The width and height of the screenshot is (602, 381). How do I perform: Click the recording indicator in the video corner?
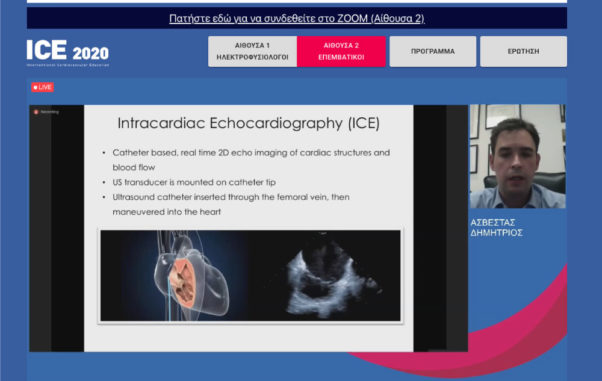tap(46, 112)
